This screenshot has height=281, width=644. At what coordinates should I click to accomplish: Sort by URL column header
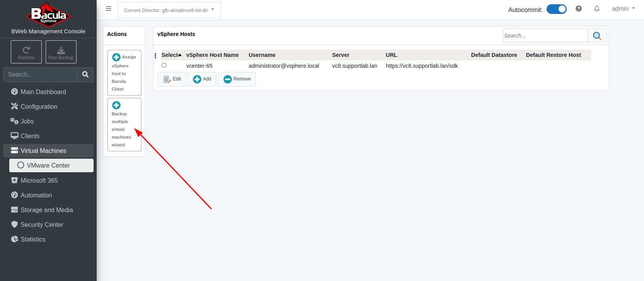click(392, 55)
